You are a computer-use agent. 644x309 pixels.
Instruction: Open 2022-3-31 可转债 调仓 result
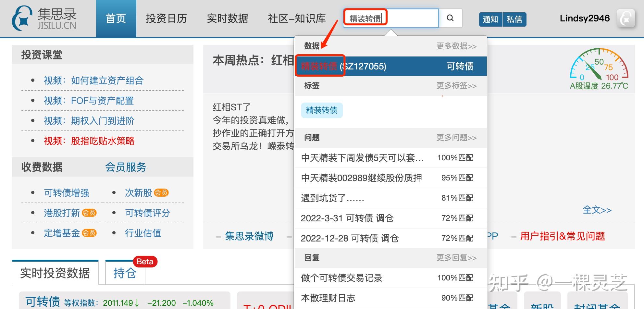click(391, 218)
